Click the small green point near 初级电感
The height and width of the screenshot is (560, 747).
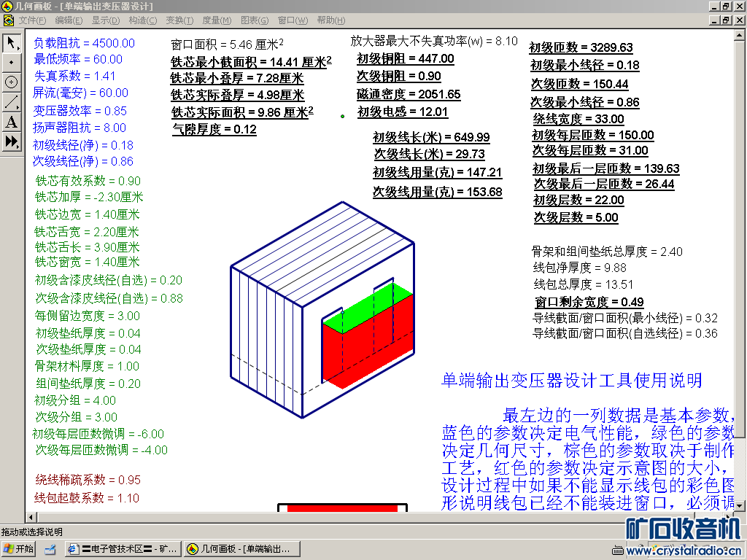(x=343, y=116)
